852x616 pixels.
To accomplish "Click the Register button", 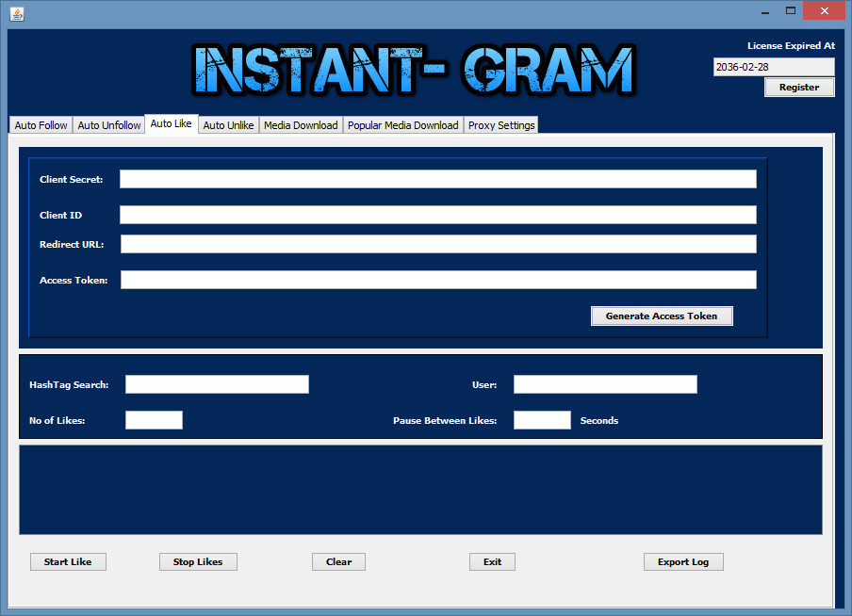I will click(x=799, y=88).
